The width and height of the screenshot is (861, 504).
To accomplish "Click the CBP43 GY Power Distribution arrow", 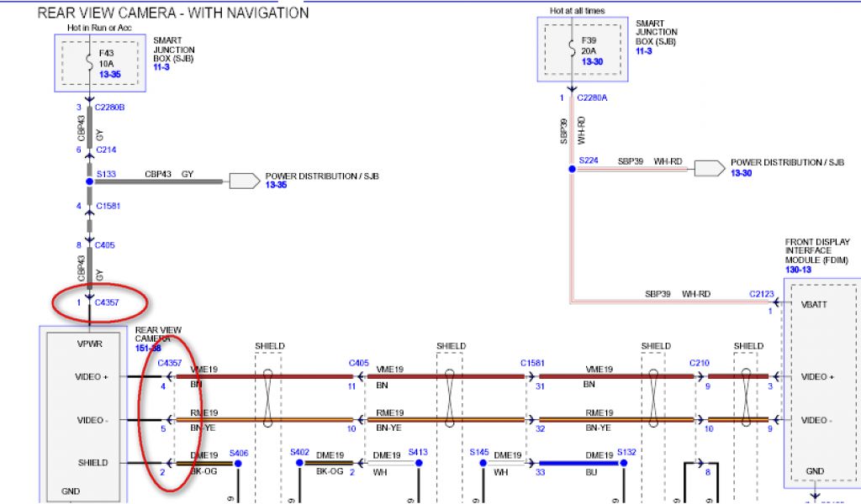I will [244, 181].
